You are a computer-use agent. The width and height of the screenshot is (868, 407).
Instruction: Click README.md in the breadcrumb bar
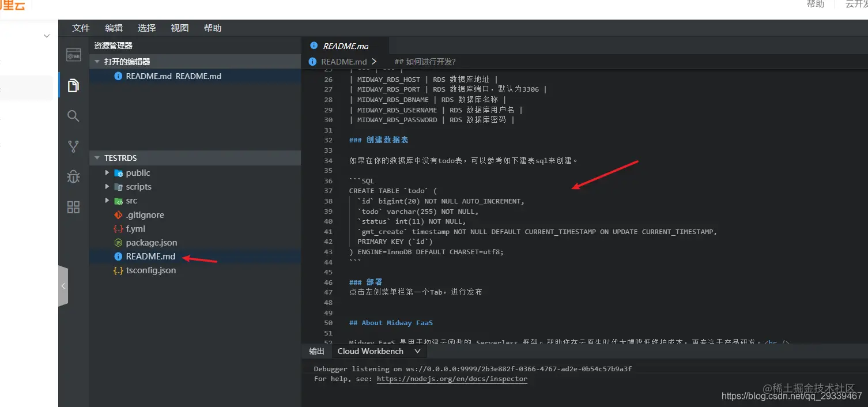click(344, 62)
